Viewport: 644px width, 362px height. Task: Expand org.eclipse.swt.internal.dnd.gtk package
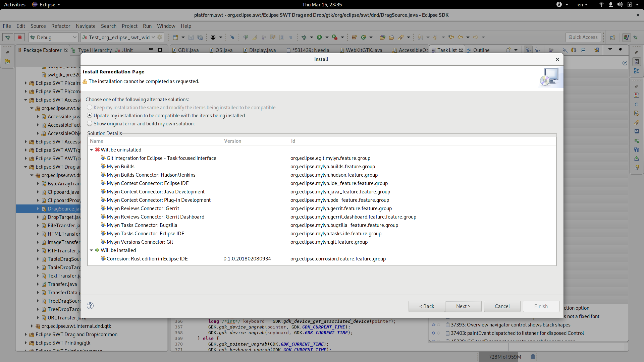pos(32,326)
